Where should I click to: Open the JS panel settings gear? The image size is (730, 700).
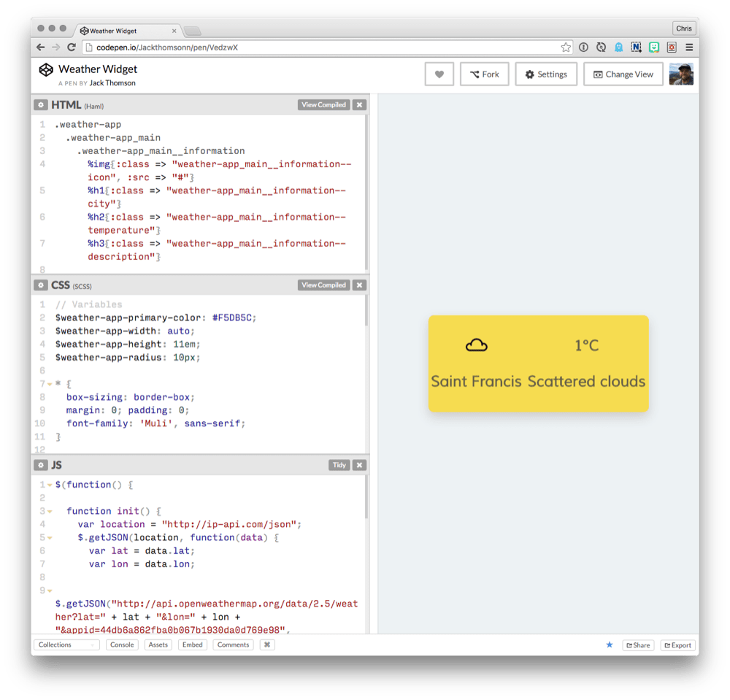42,465
